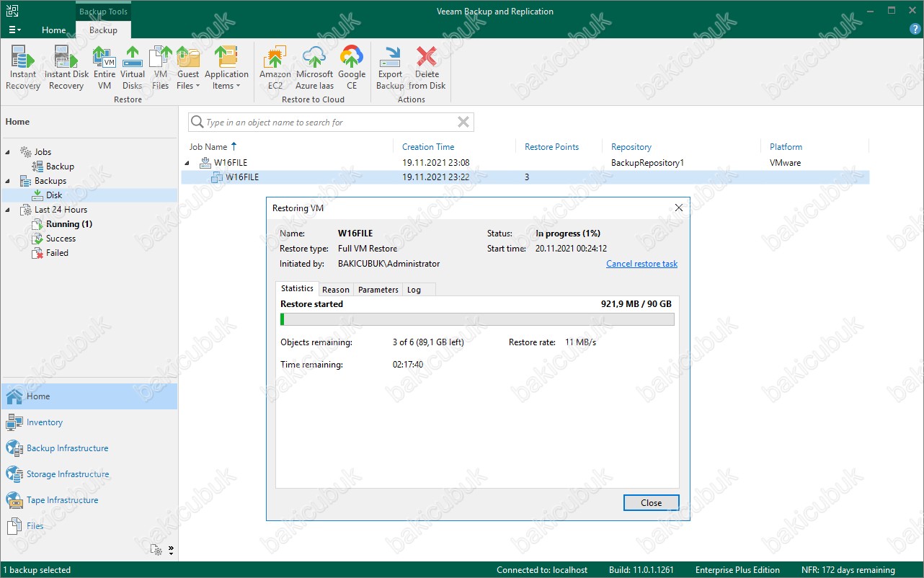Viewport: 924px width, 578px height.
Task: Sort by Restore Points column
Action: [x=551, y=147]
